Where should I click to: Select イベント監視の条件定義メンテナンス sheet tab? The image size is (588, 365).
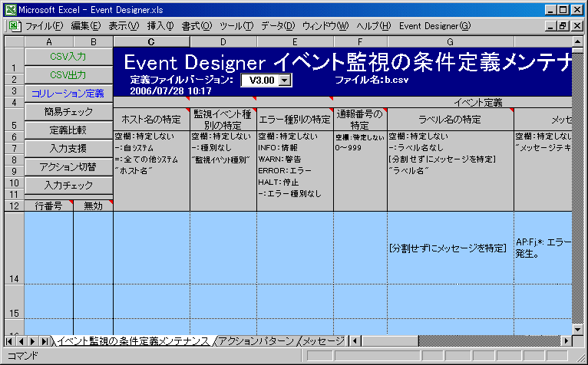[x=132, y=340]
